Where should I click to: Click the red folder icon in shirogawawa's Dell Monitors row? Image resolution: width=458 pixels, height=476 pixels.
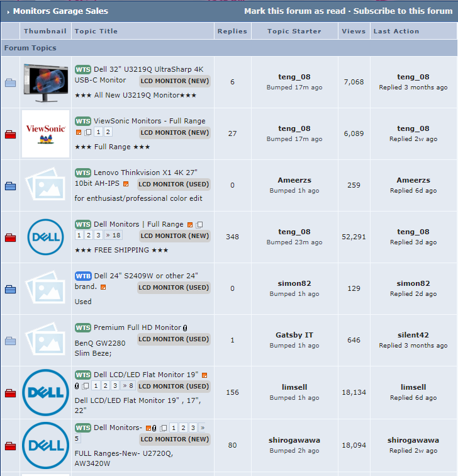(x=10, y=446)
